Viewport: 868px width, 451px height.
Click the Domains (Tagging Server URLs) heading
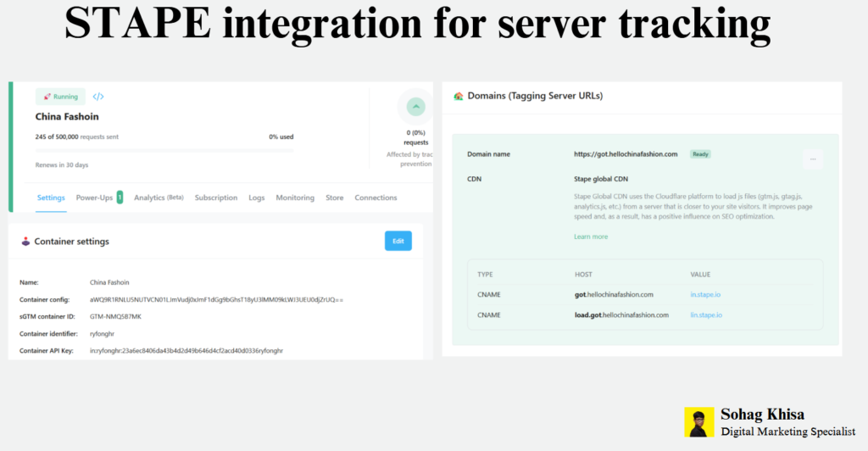tap(535, 96)
